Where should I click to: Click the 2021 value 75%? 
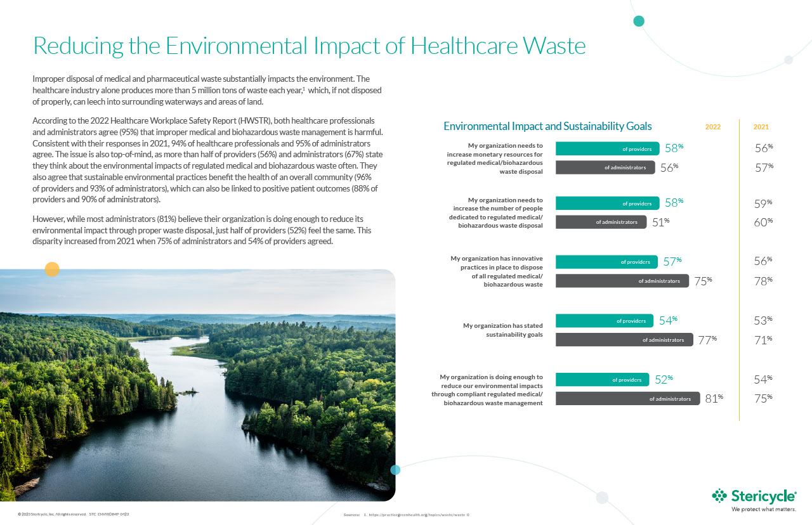763,399
